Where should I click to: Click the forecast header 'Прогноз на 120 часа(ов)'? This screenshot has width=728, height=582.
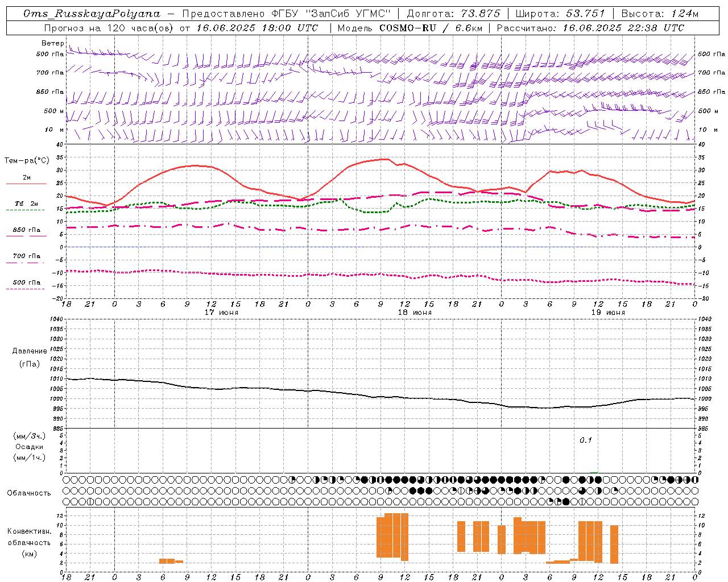point(109,28)
